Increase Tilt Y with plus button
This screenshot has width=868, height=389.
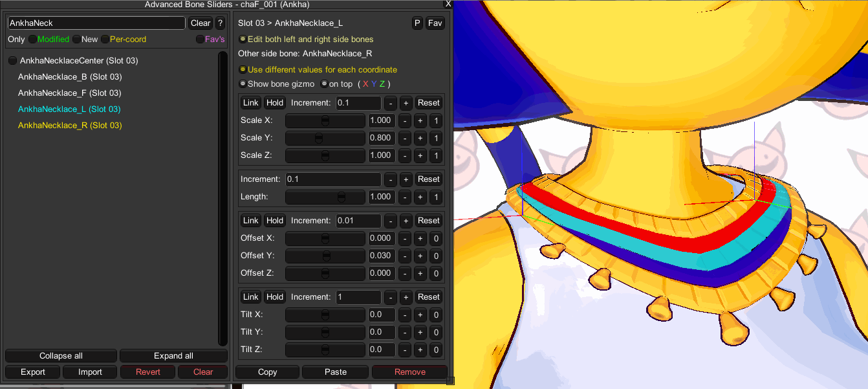(420, 332)
